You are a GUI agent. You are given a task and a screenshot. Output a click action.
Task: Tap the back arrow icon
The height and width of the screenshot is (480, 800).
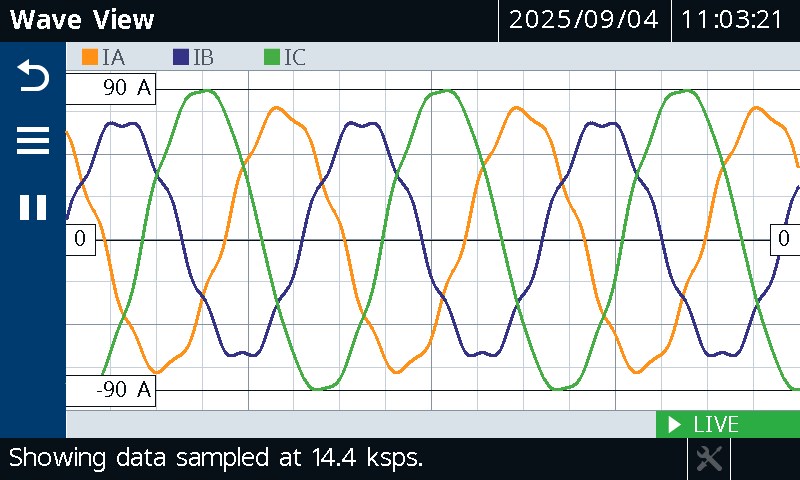pyautogui.click(x=33, y=76)
